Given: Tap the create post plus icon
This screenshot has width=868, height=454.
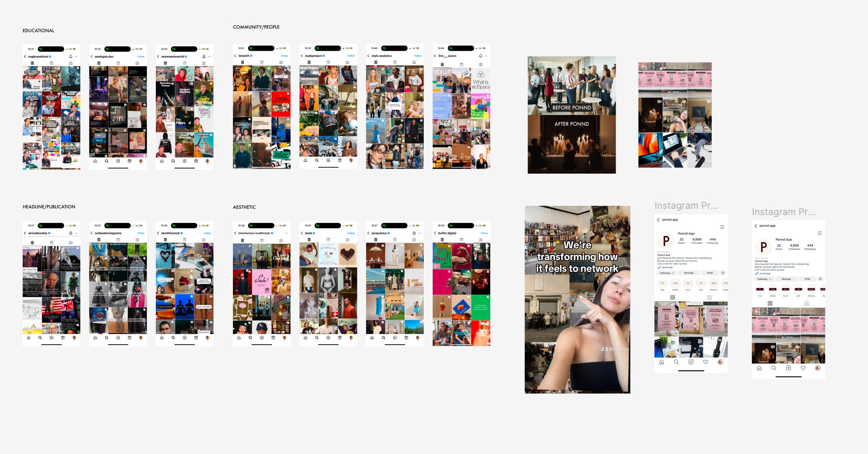Looking at the screenshot, I should tap(691, 362).
